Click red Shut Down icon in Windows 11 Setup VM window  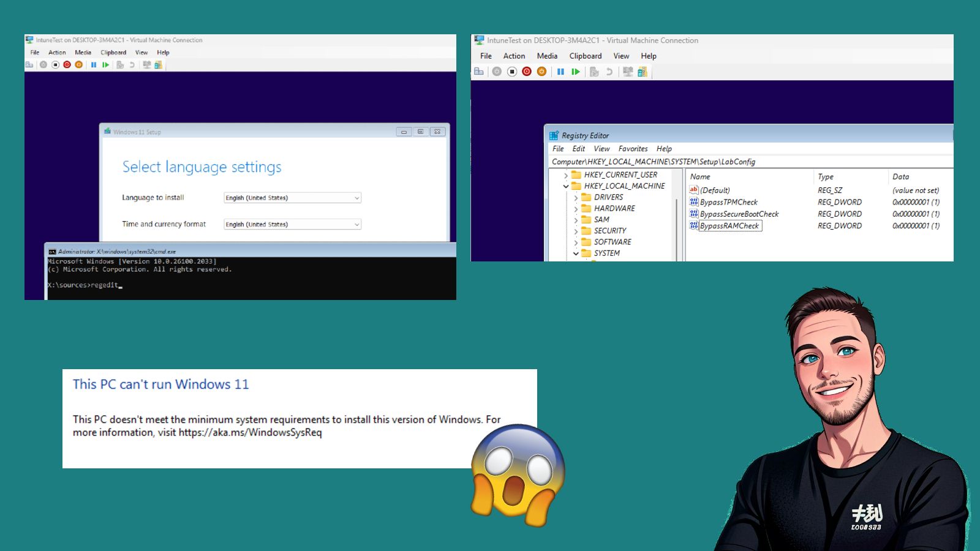point(67,65)
